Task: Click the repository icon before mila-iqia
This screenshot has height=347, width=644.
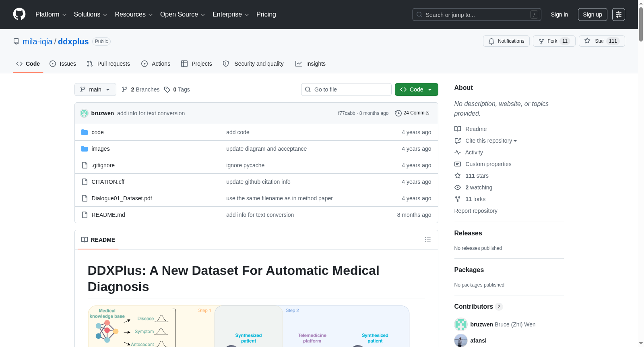Action: [16, 42]
